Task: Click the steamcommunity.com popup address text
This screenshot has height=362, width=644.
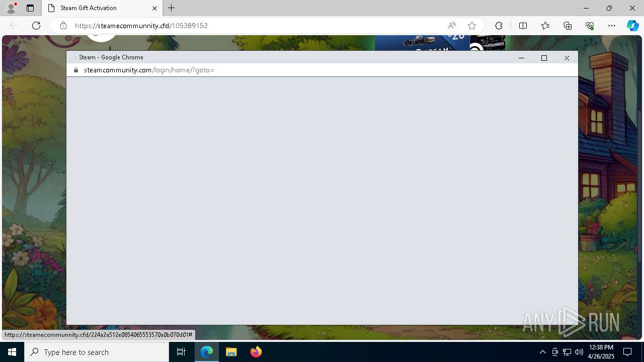Action: [149, 70]
